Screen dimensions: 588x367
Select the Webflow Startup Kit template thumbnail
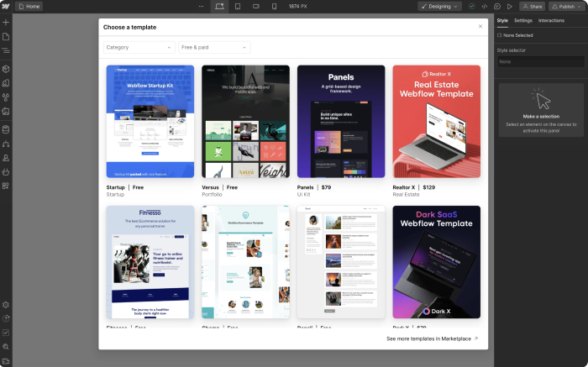[150, 122]
